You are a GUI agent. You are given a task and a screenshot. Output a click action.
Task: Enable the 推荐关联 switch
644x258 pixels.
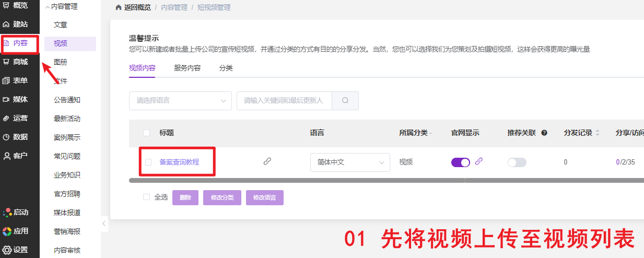(x=517, y=162)
